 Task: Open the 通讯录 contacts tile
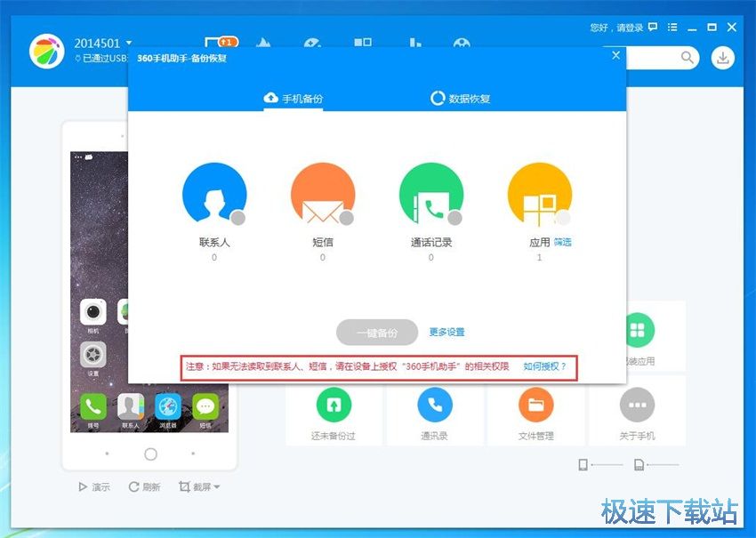tap(435, 414)
